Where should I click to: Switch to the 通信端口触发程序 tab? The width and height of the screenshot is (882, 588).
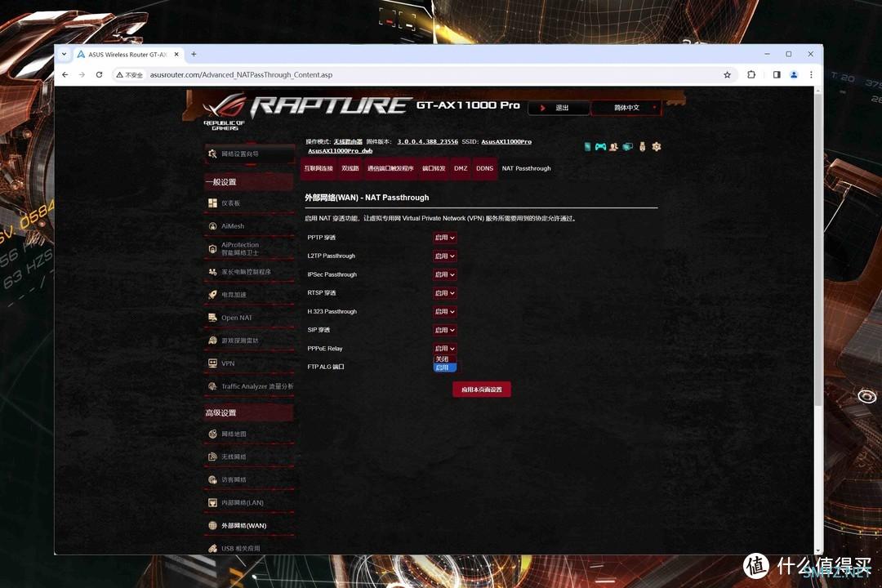pyautogui.click(x=390, y=168)
